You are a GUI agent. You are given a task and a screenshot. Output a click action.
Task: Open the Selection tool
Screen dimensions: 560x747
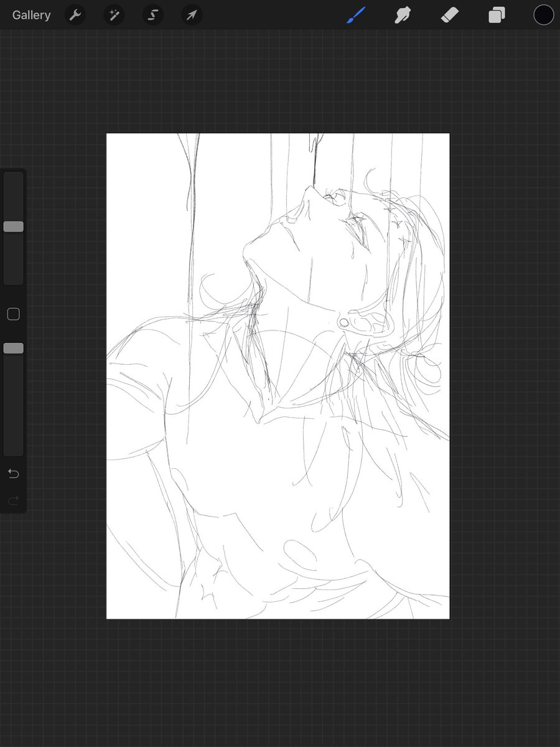[153, 15]
